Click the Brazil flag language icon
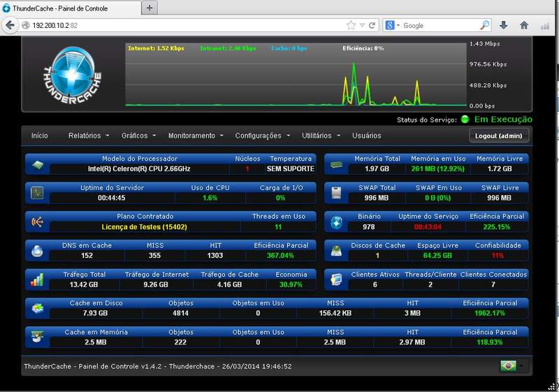Image resolution: width=559 pixels, height=392 pixels. tap(508, 365)
